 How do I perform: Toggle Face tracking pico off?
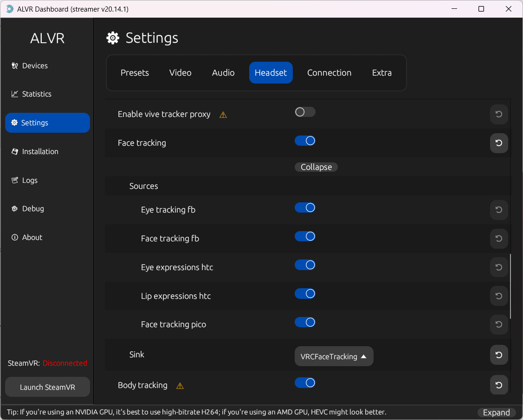point(305,322)
